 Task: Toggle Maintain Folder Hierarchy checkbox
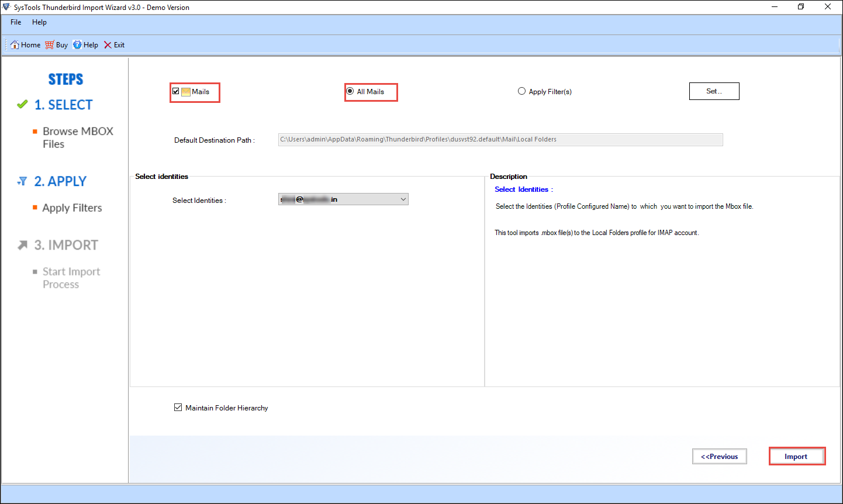click(178, 408)
